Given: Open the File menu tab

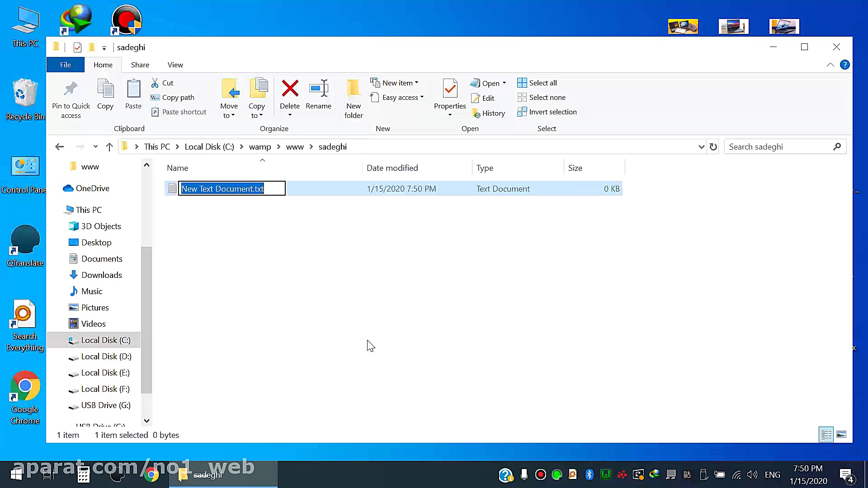Looking at the screenshot, I should pyautogui.click(x=65, y=65).
